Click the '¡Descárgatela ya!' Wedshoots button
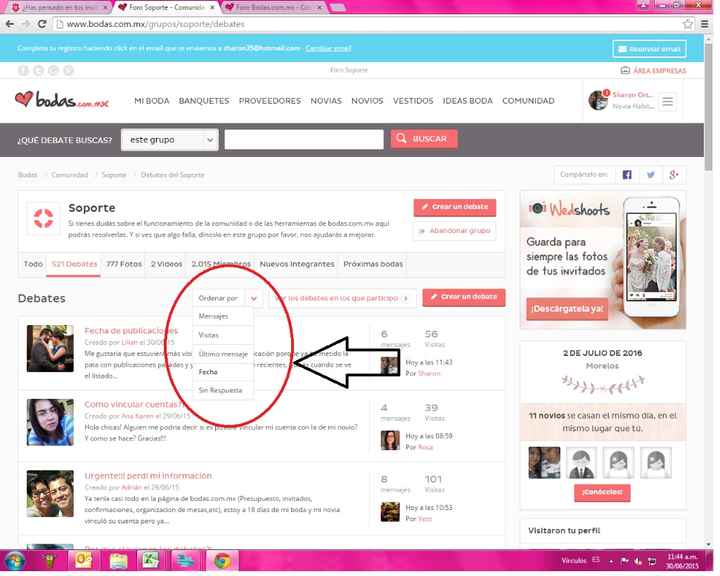Screen dimensions: 720x576 [567, 309]
